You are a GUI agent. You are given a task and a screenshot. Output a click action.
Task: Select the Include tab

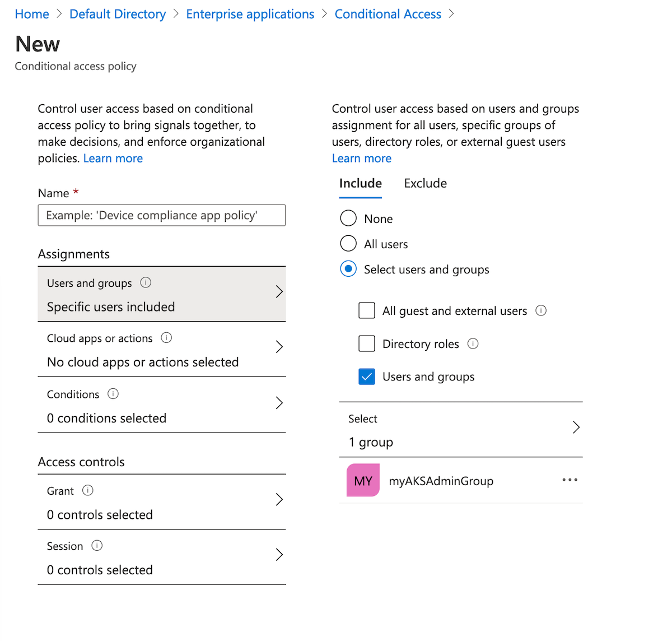360,183
